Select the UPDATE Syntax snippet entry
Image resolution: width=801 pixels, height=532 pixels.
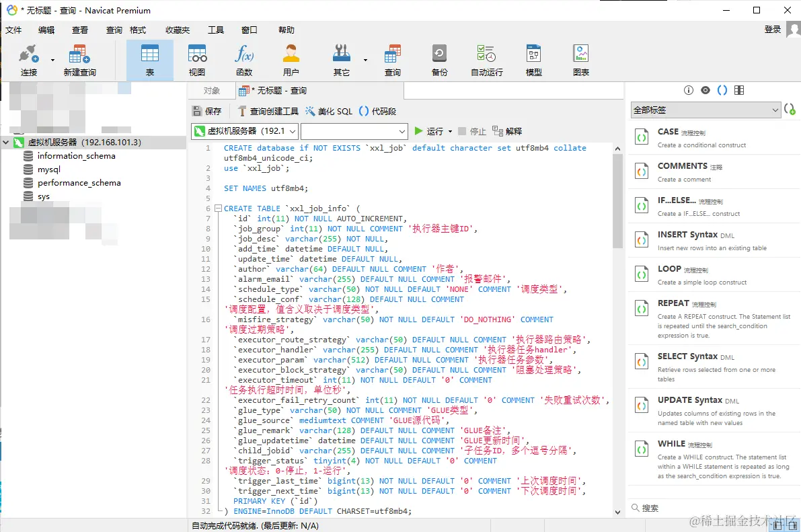tap(714, 411)
